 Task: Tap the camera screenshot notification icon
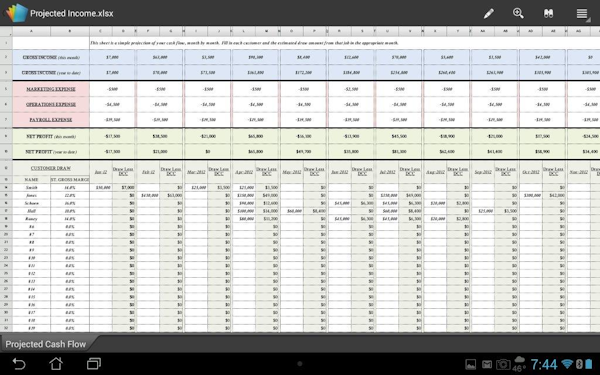tap(503, 364)
